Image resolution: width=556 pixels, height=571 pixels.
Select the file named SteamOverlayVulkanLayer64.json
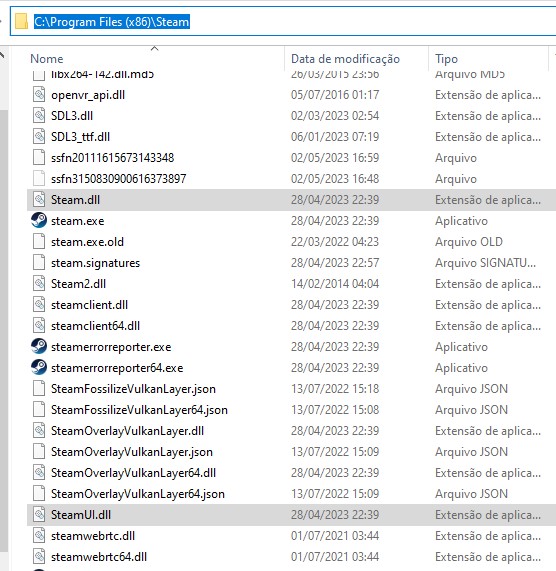pos(138,494)
